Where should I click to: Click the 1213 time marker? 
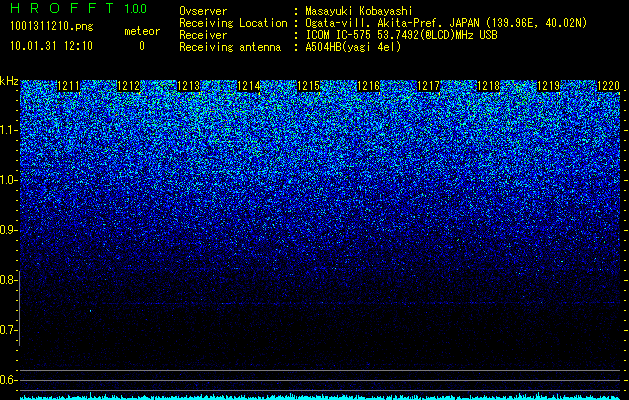(x=189, y=86)
